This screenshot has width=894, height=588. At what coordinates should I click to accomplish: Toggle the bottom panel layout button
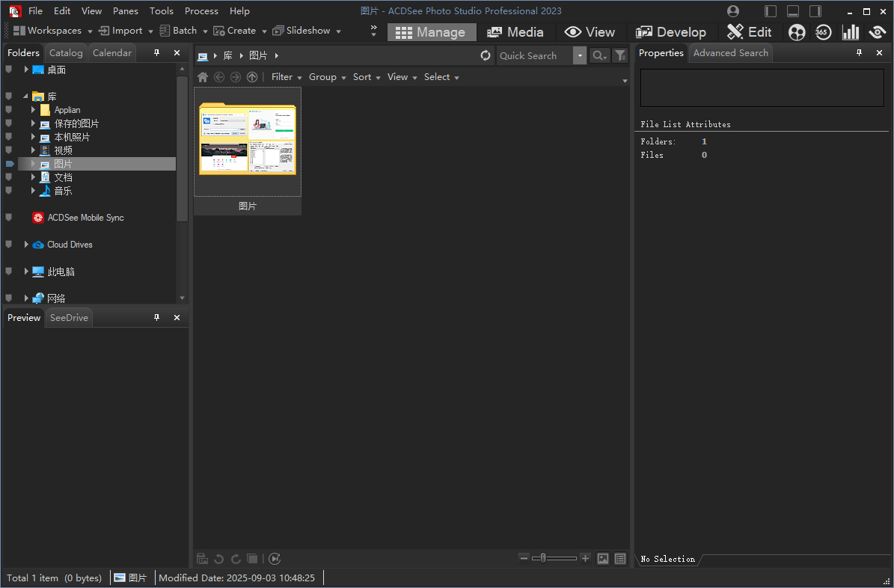click(793, 11)
